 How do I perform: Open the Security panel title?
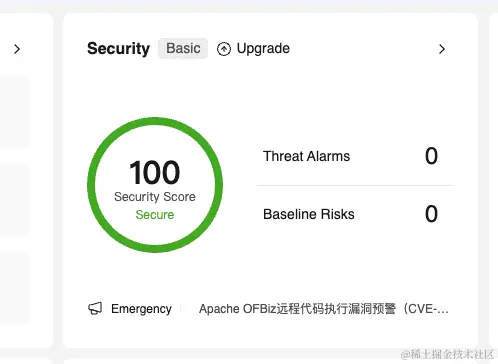click(x=118, y=49)
